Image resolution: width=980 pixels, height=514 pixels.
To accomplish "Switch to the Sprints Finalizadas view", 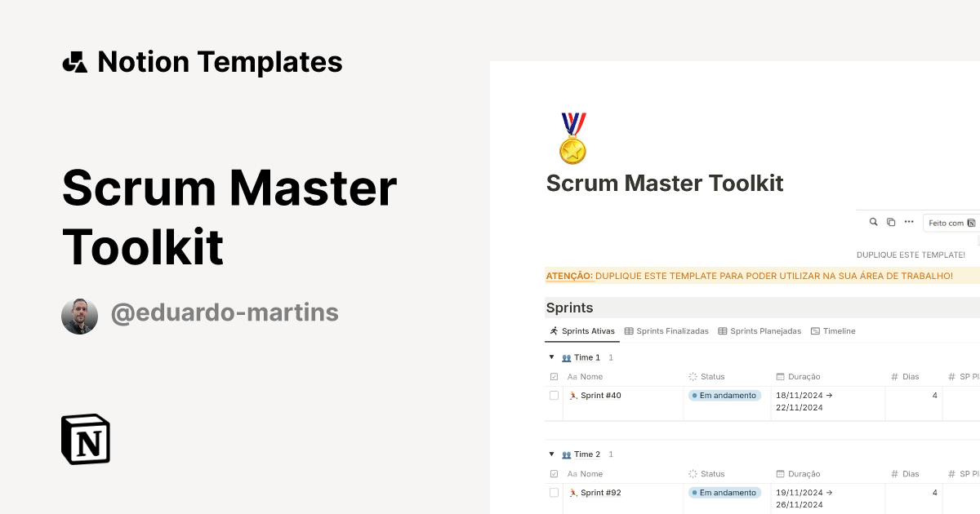I will pyautogui.click(x=672, y=330).
